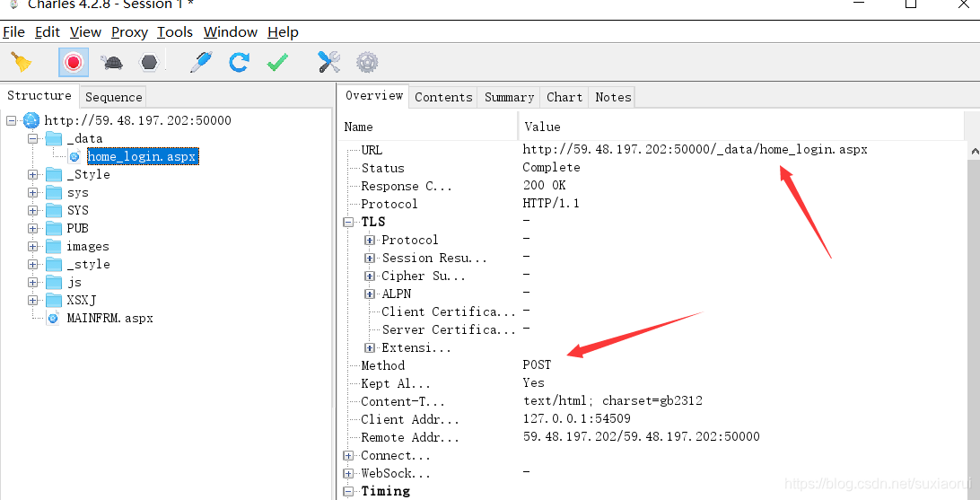Collapse the TLS section
The width and height of the screenshot is (980, 500).
348,222
